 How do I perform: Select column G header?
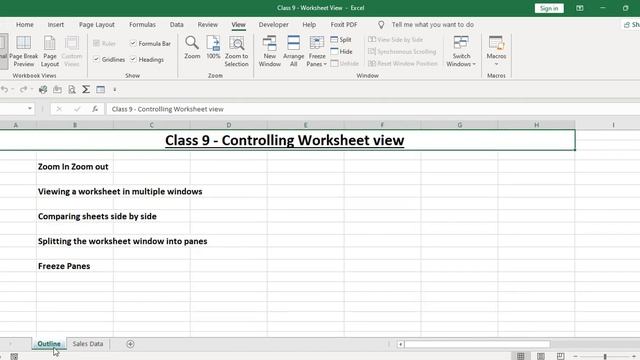(x=460, y=125)
